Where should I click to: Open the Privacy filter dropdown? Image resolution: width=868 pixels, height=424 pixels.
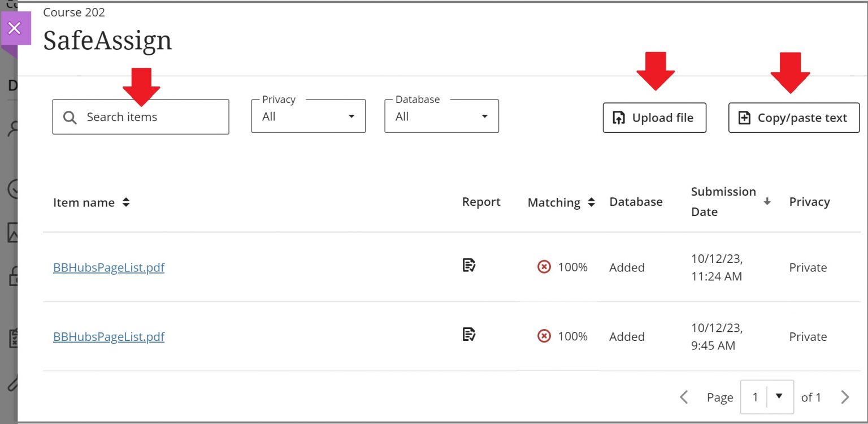tap(308, 116)
